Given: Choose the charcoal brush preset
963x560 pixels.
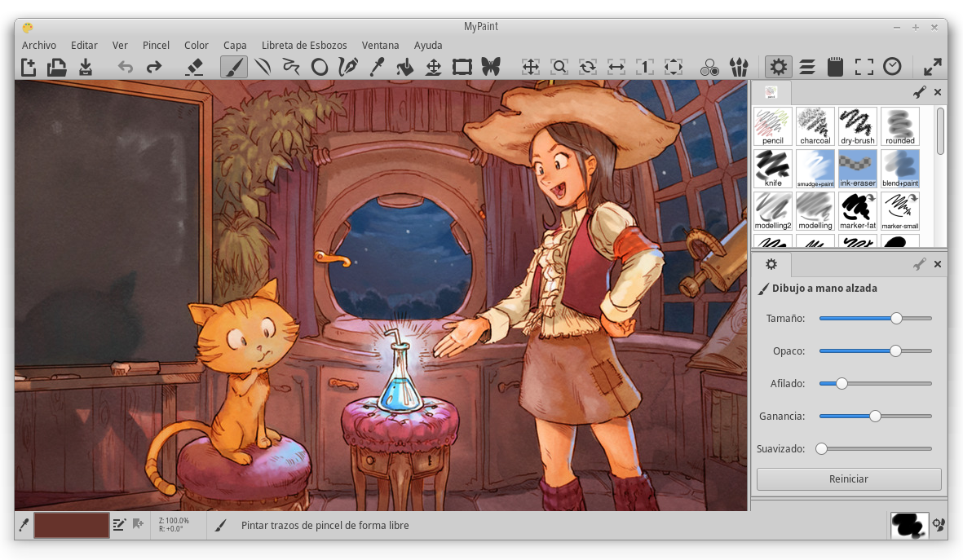Looking at the screenshot, I should pyautogui.click(x=815, y=126).
